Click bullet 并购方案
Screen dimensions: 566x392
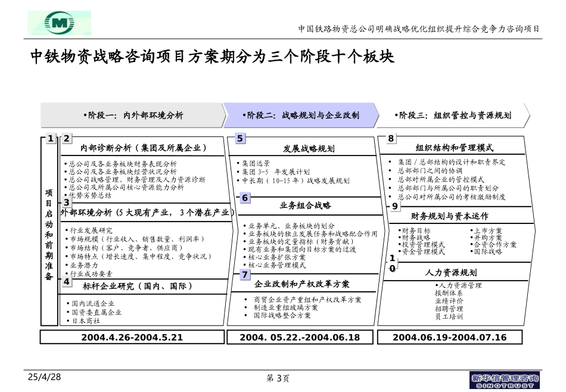pyautogui.click(x=486, y=238)
